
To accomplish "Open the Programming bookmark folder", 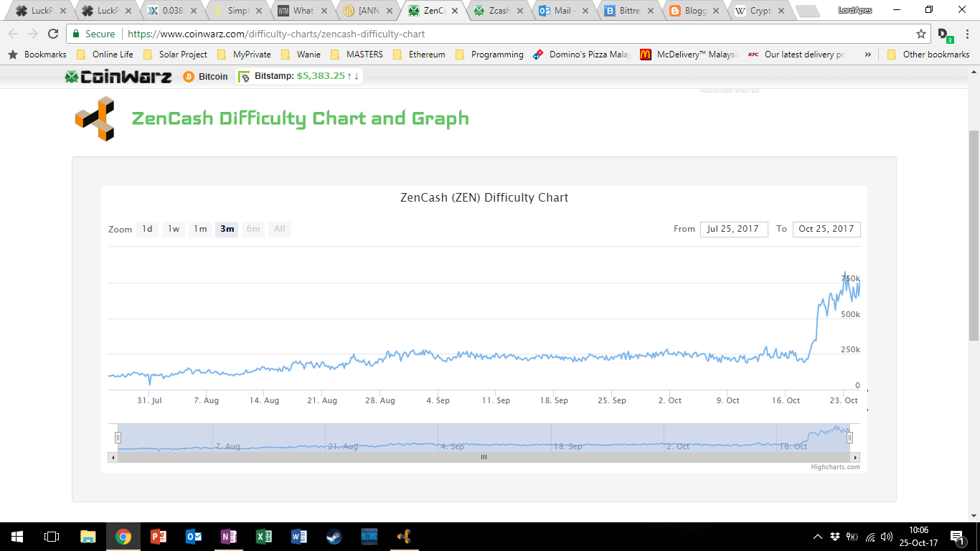I will [x=489, y=55].
